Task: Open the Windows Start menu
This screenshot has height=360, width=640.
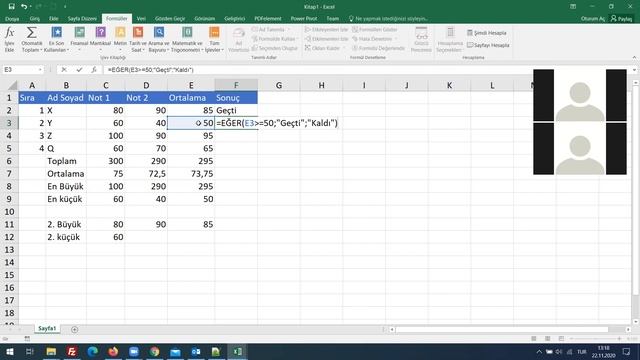Action: point(9,351)
